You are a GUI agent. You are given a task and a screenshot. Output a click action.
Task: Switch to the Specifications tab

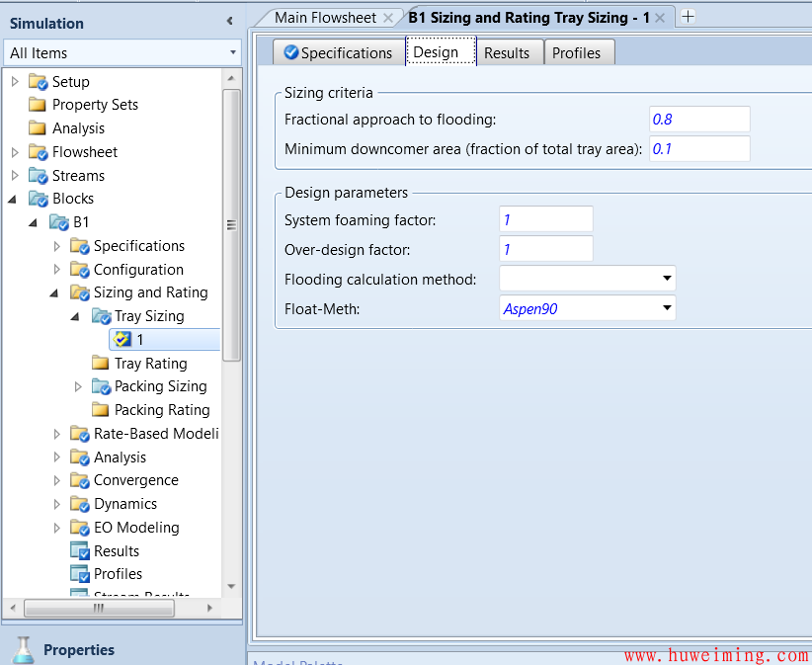[x=338, y=53]
